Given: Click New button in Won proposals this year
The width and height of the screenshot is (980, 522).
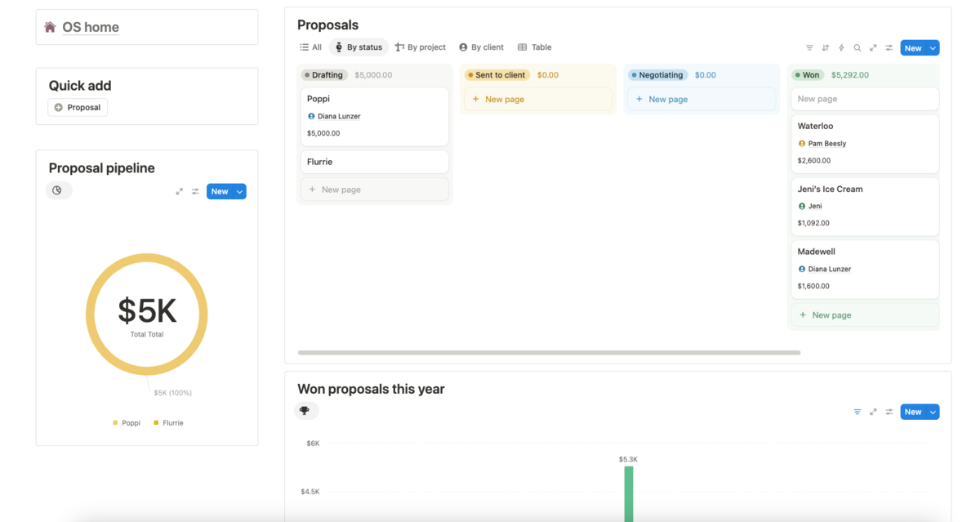Looking at the screenshot, I should click(913, 412).
